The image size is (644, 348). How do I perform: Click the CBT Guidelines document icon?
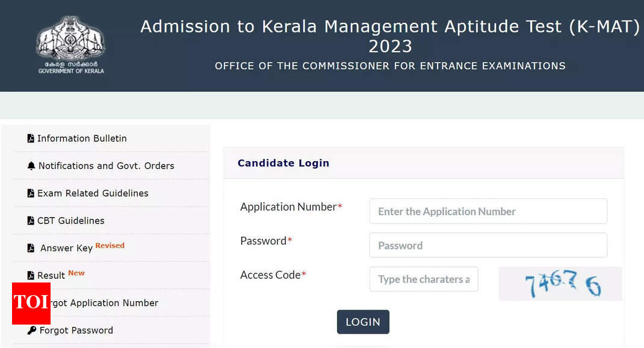(x=31, y=221)
